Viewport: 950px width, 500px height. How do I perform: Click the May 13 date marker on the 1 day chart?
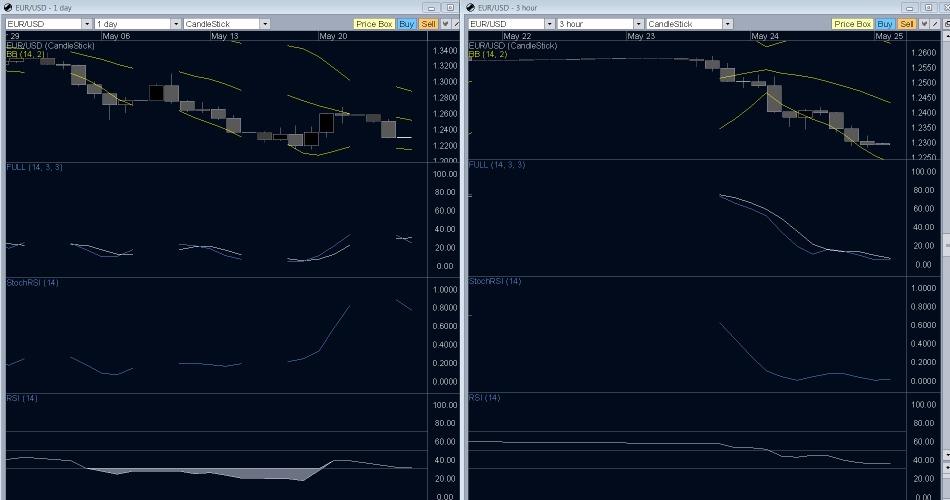[224, 36]
